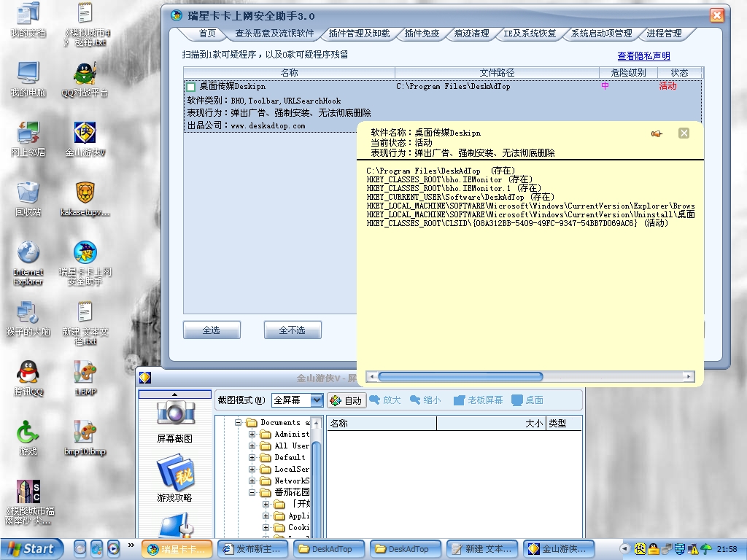747x560 pixels.
Task: Expand the LocalSer folder node
Action: (x=252, y=469)
